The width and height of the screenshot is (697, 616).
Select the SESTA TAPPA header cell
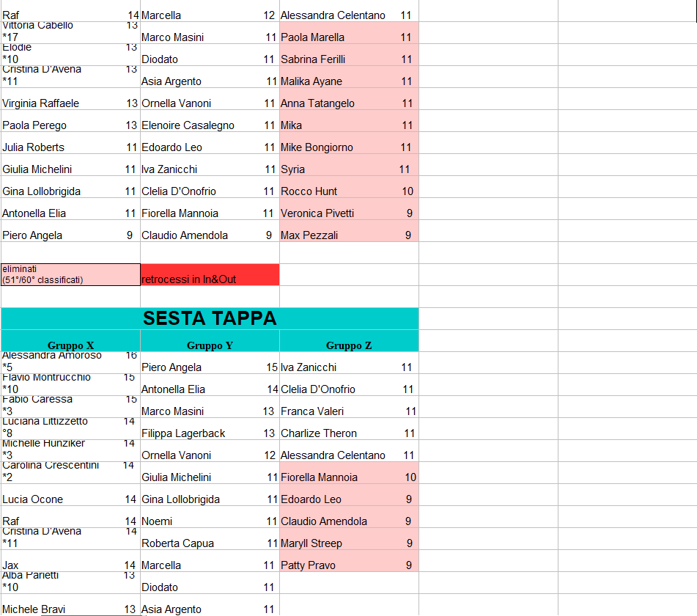(x=210, y=318)
